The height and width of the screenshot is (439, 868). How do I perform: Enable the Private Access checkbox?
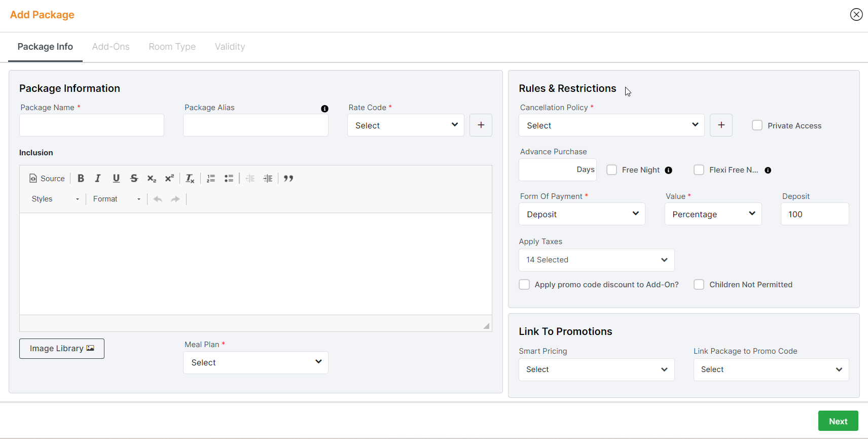coord(757,125)
